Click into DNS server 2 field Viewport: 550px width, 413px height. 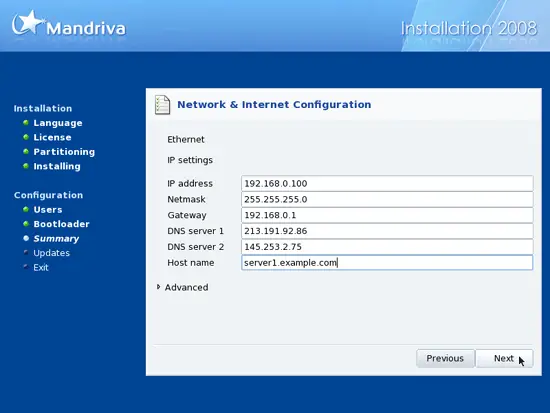coord(387,247)
